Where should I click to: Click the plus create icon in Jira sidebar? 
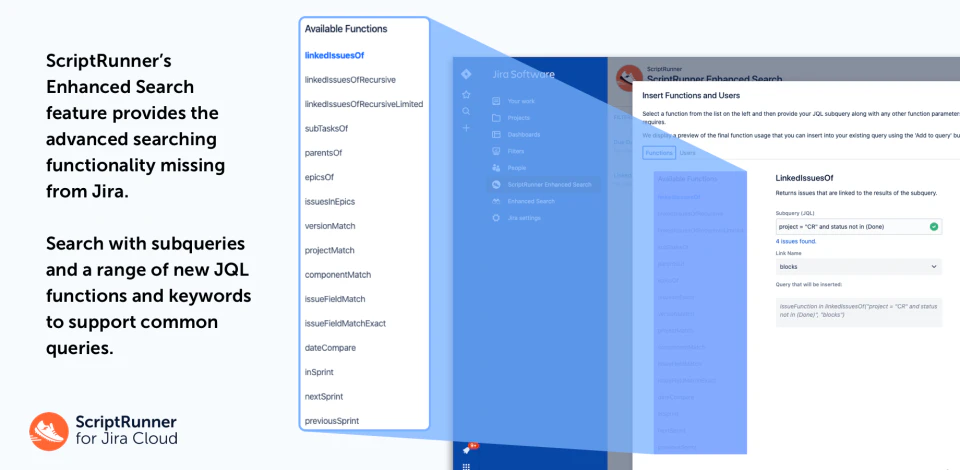[466, 128]
